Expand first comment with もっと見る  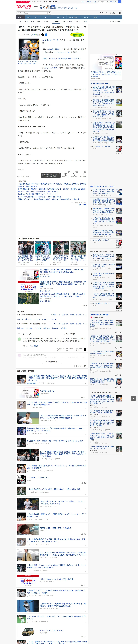[34, 346]
